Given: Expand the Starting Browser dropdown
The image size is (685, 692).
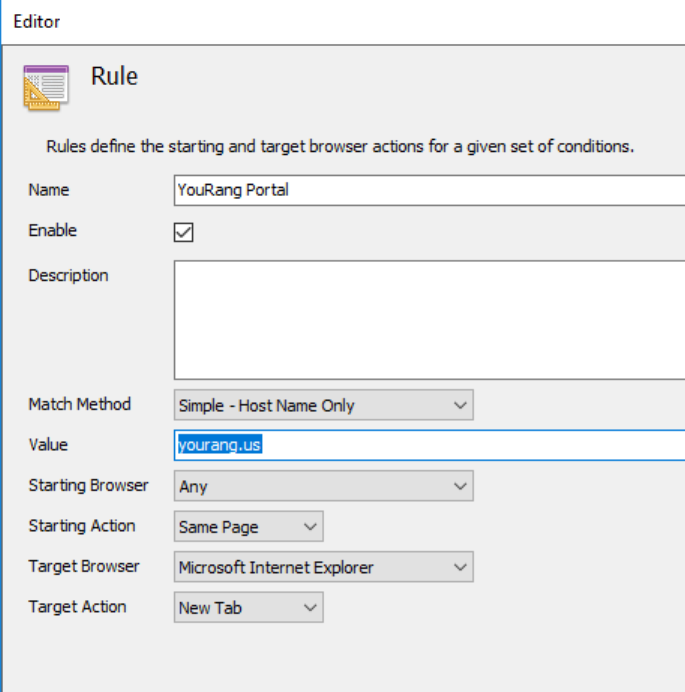Looking at the screenshot, I should (323, 487).
